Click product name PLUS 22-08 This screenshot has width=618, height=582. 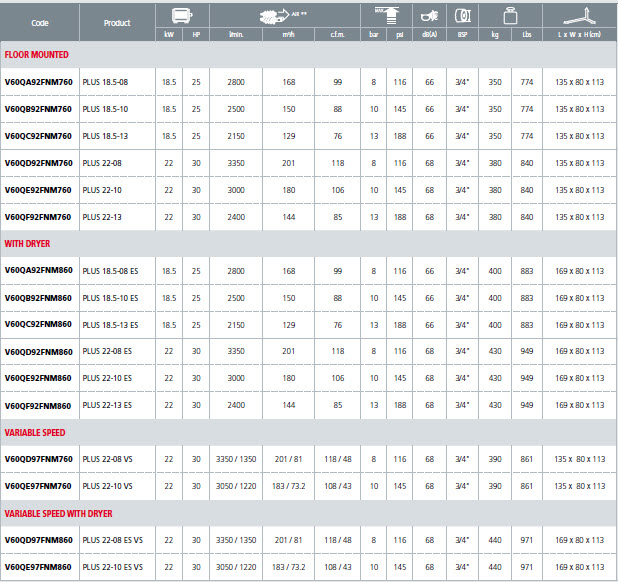tap(102, 163)
